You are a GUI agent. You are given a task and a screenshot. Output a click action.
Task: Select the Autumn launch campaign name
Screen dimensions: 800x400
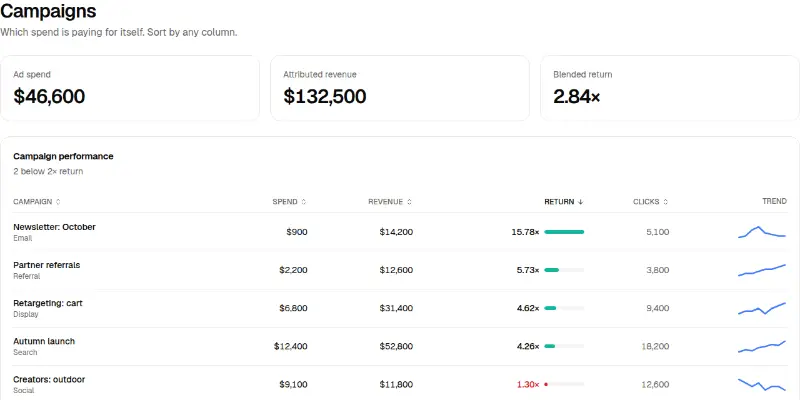pos(44,341)
